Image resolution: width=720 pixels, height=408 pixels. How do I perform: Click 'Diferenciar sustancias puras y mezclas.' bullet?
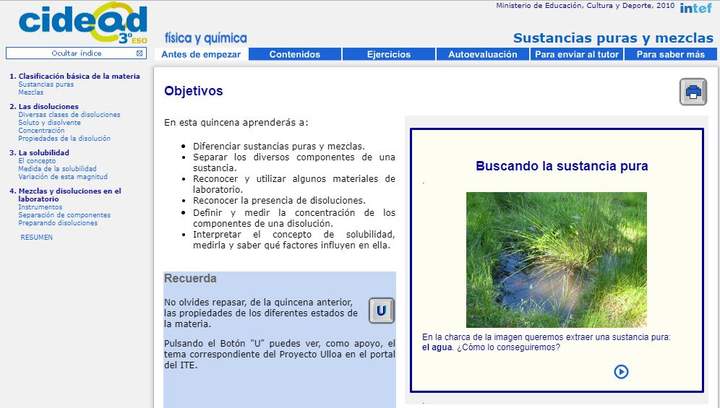[279, 146]
